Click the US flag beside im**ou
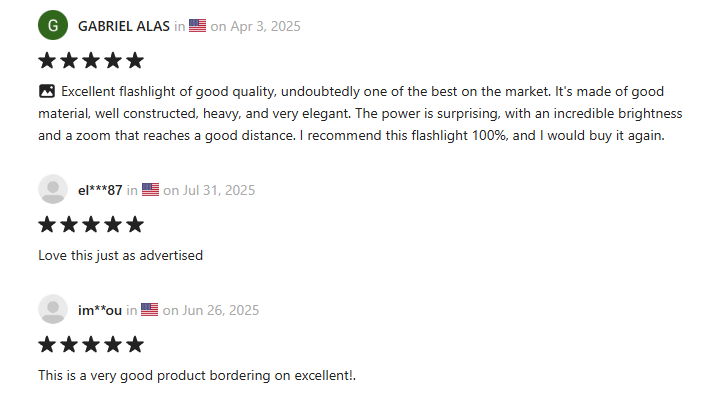Viewport: 707px width, 412px height. coord(149,310)
